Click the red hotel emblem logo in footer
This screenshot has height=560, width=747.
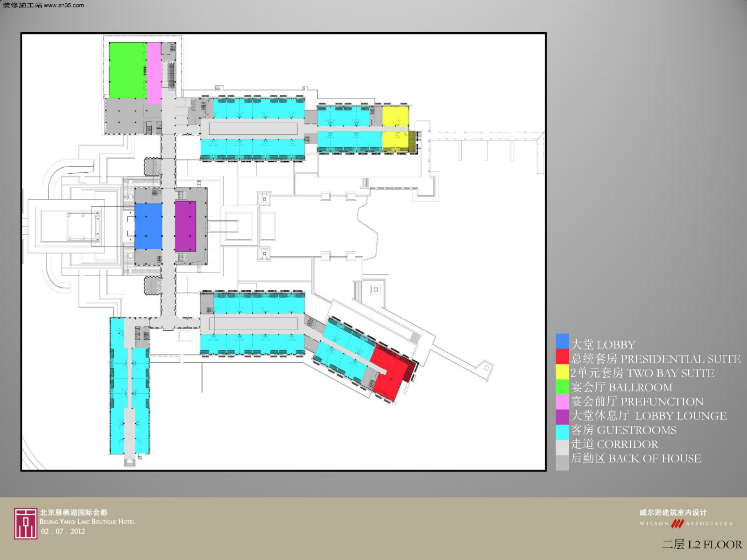pos(25,523)
